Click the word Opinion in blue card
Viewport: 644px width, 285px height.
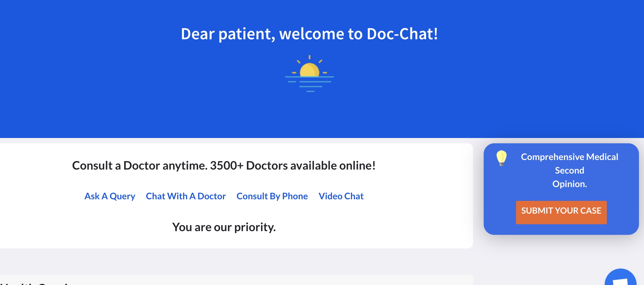(569, 184)
